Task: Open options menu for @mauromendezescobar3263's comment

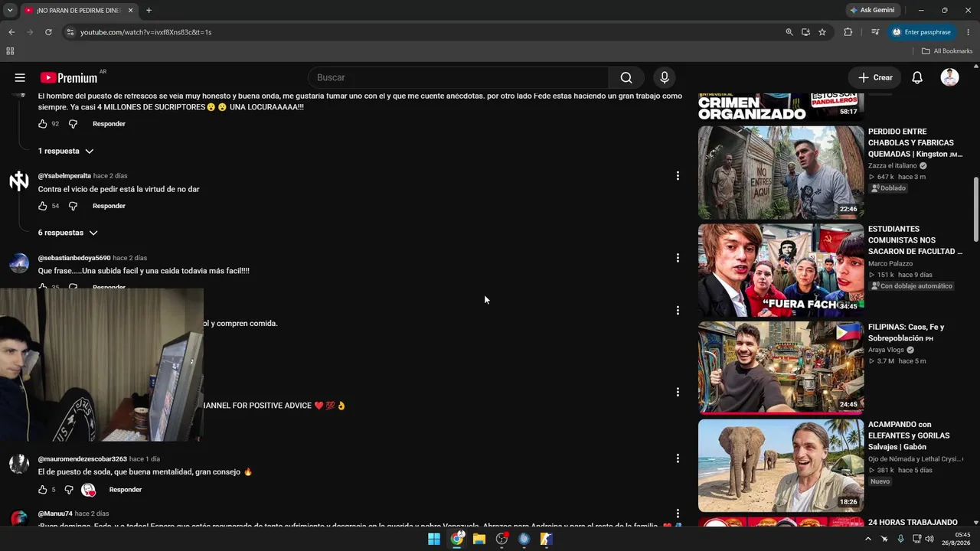Action: (678, 458)
